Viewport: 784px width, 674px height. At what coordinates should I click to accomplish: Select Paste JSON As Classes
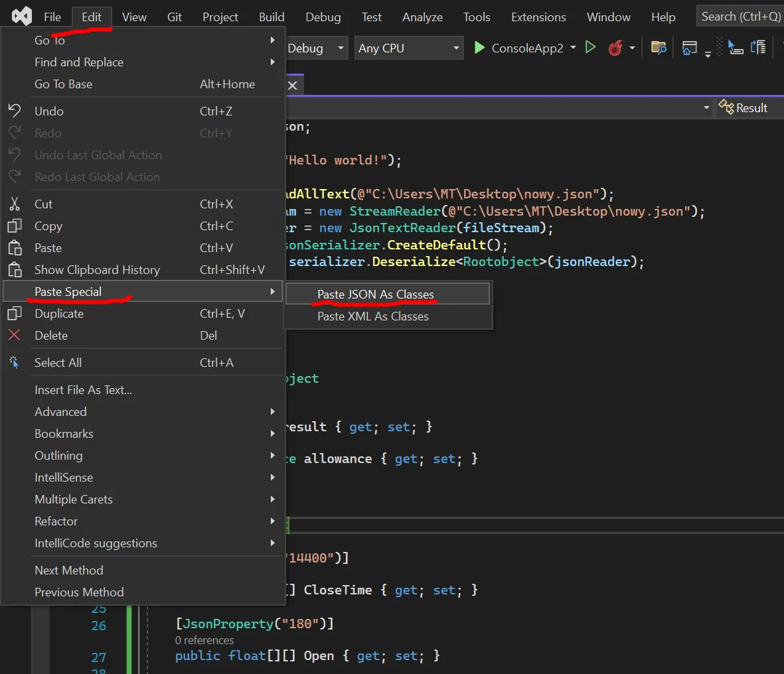coord(376,295)
